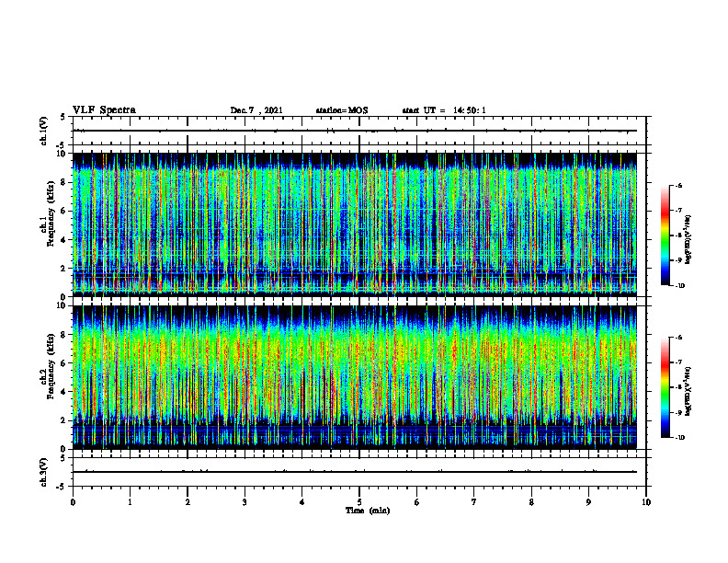The width and height of the screenshot is (728, 563).
Task: Click inside the ch.2 spectrogram panel
Action: (355, 377)
